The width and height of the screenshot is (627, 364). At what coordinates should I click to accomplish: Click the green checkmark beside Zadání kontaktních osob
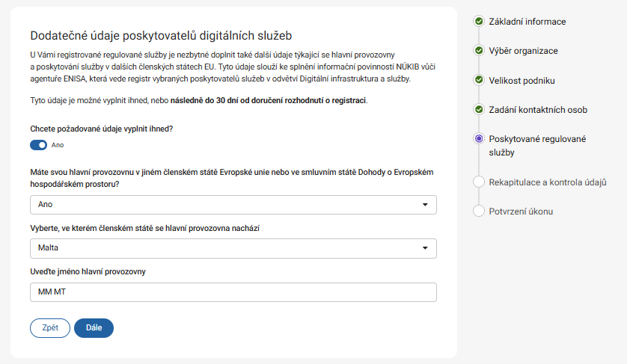coord(479,110)
